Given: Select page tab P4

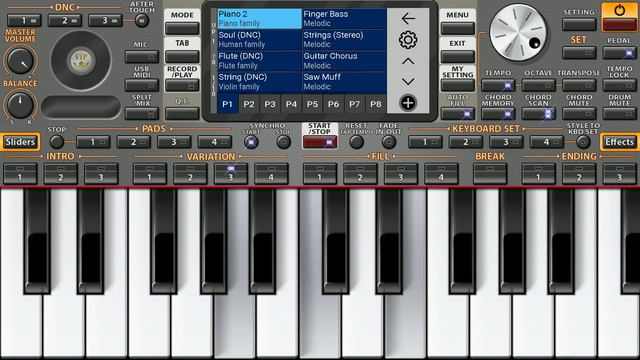Looking at the screenshot, I should pos(291,104).
